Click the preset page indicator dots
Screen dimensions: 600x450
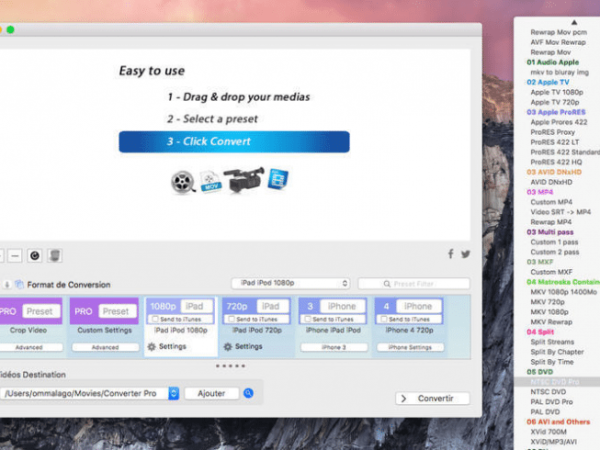tap(230, 366)
